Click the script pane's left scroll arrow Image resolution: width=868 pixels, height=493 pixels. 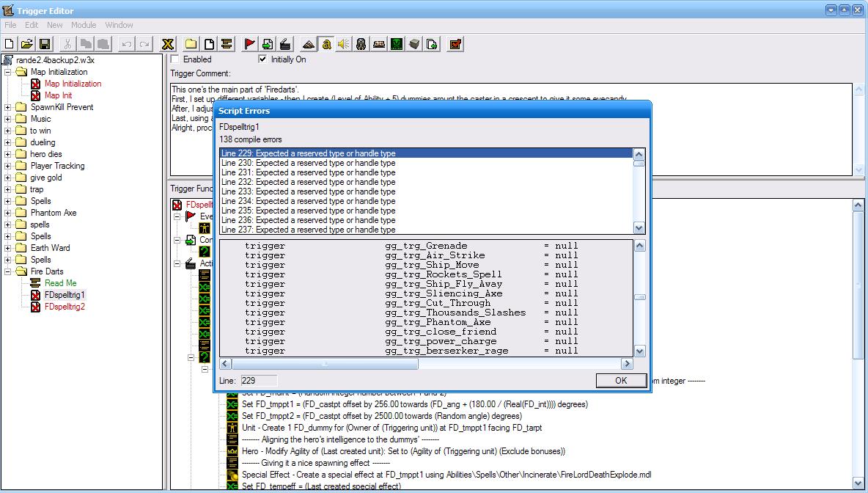click(225, 364)
